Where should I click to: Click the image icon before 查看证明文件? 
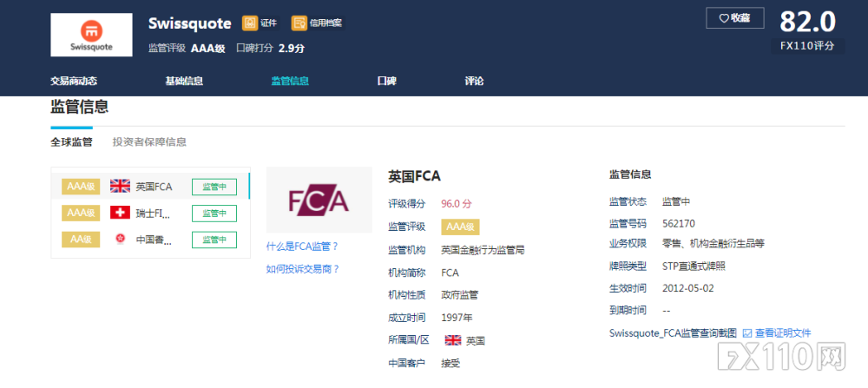746,333
